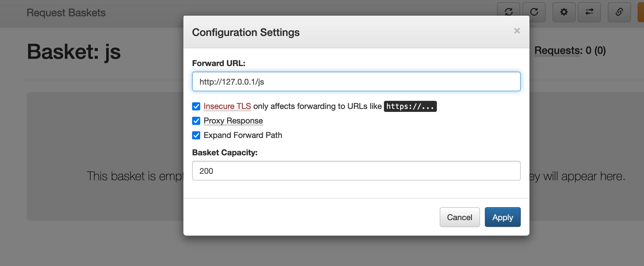The height and width of the screenshot is (266, 644).
Task: Toggle the Expand Forward Path checkbox
Action: pyautogui.click(x=196, y=135)
